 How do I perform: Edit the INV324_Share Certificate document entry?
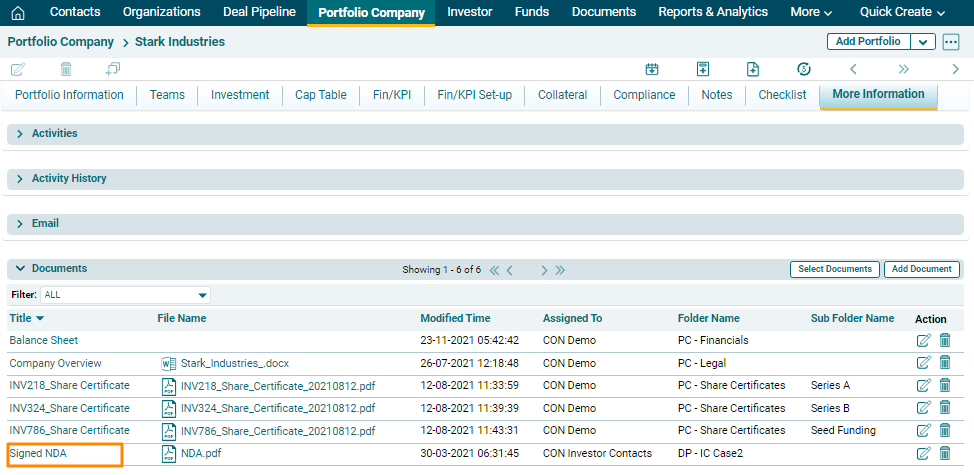pyautogui.click(x=923, y=408)
